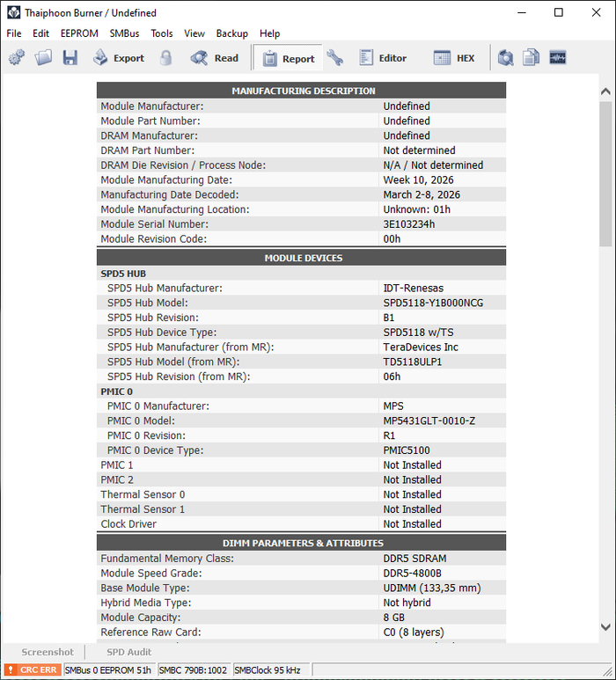Click the CRC ERR status indicator
The width and height of the screenshot is (616, 680).
point(33,669)
